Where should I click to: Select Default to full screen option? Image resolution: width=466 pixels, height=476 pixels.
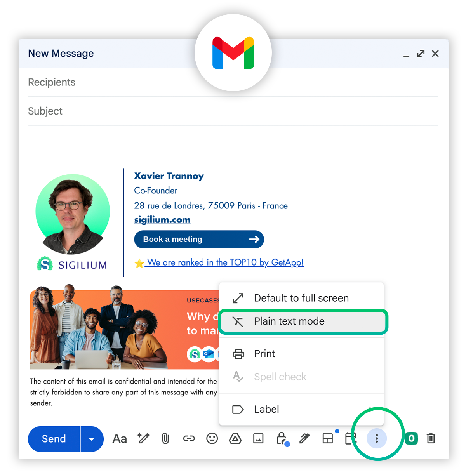pos(301,298)
